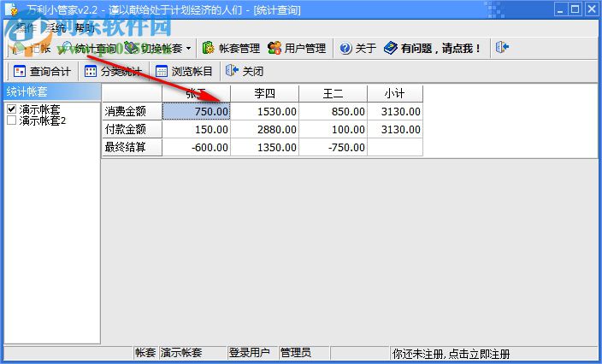
Task: Expand the 切换帐套 dropdown arrow
Action: click(188, 49)
